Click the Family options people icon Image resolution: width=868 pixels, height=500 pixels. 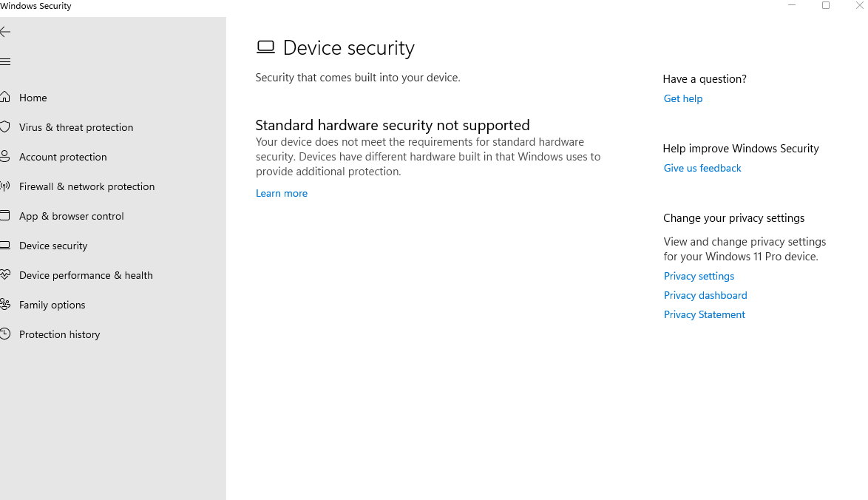[x=5, y=304]
